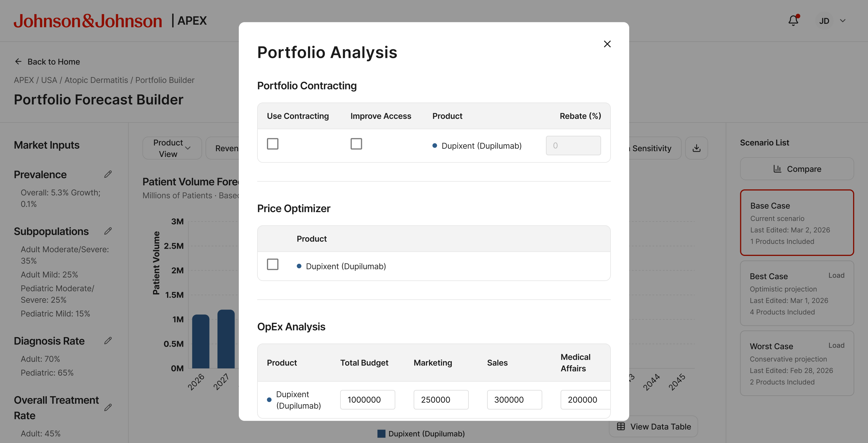This screenshot has height=443, width=868.
Task: Go Back to Home
Action: click(47, 62)
